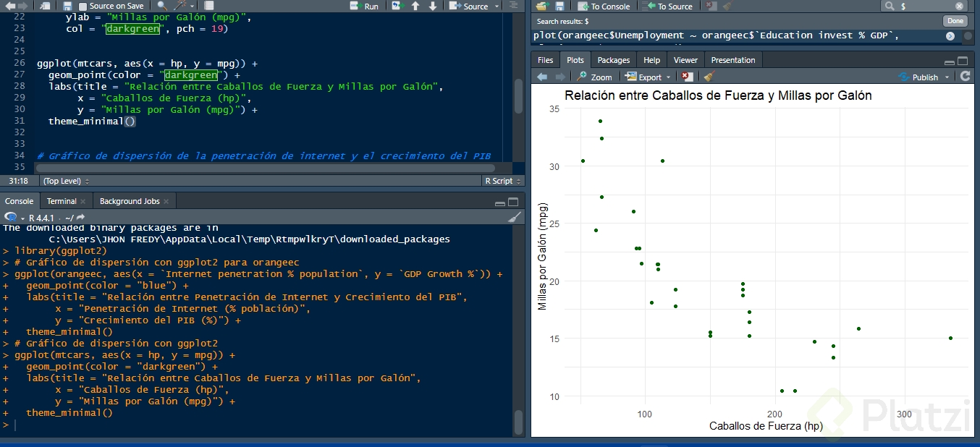Open the Publish dropdown arrow

point(946,77)
